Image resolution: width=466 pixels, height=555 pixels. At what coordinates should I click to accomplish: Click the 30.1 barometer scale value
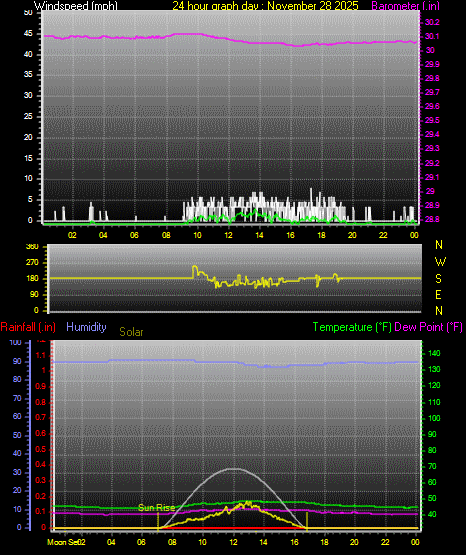432,36
